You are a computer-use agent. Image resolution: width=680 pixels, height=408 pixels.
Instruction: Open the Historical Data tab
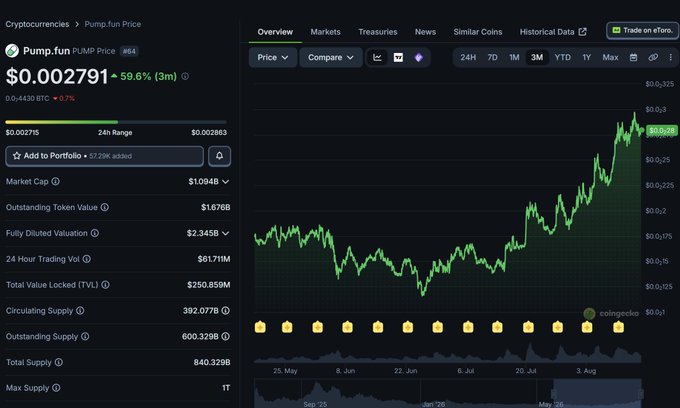(553, 32)
